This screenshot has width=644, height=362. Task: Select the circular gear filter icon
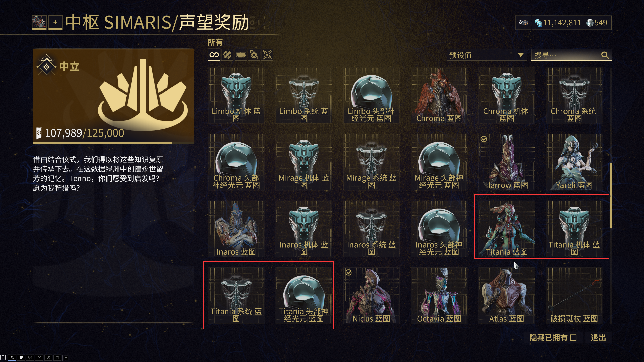tap(254, 55)
